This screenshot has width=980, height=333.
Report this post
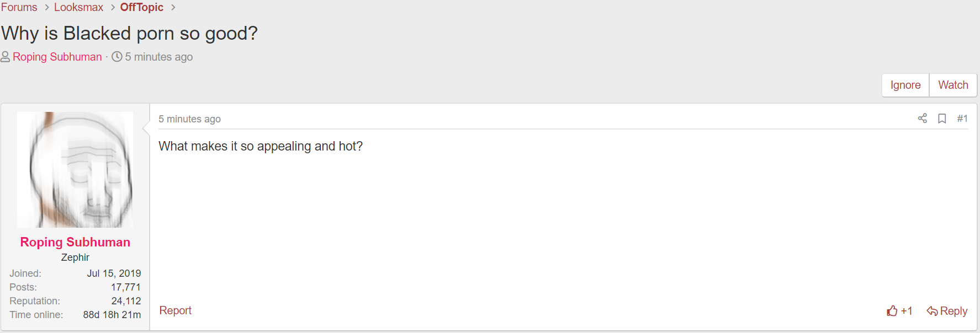(175, 310)
